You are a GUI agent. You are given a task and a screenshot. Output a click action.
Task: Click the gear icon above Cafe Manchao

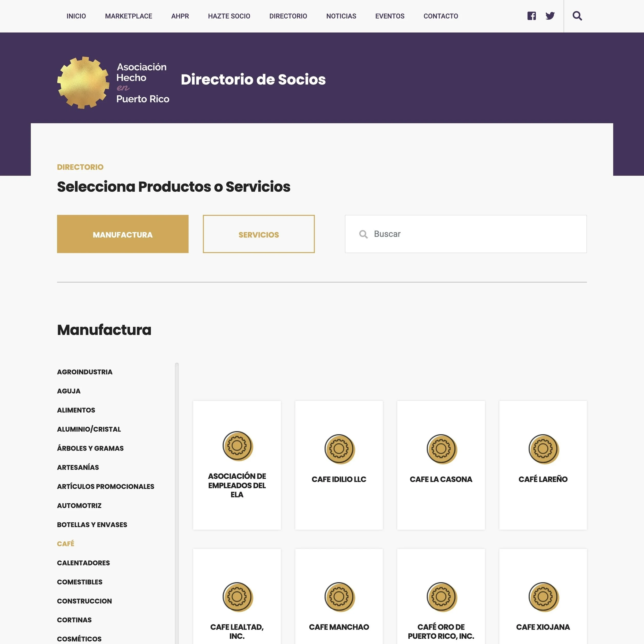tap(340, 597)
